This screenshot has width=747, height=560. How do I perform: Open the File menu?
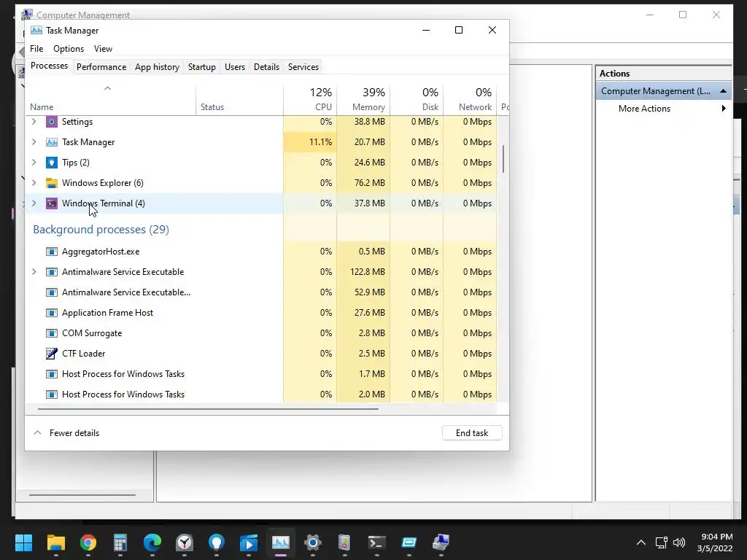point(36,49)
